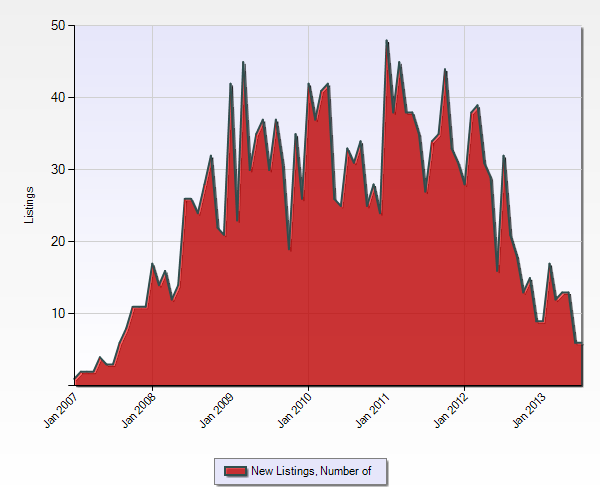The height and width of the screenshot is (500, 600).
Task: Click the red New Listings legend swatch
Action: click(236, 471)
